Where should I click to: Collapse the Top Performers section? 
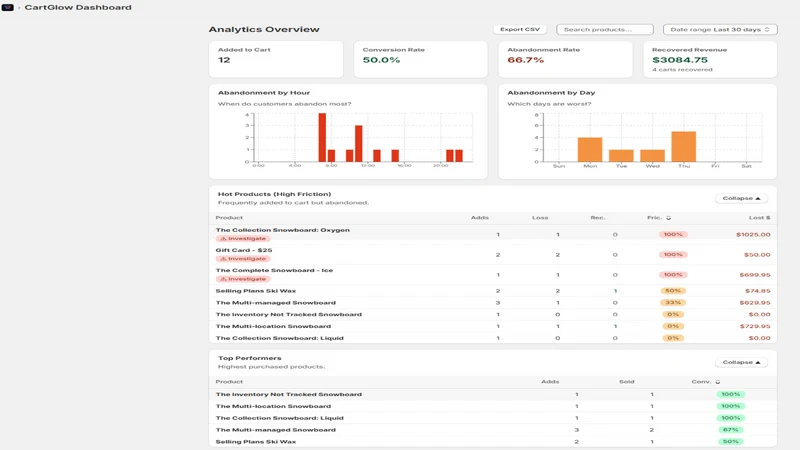click(741, 362)
